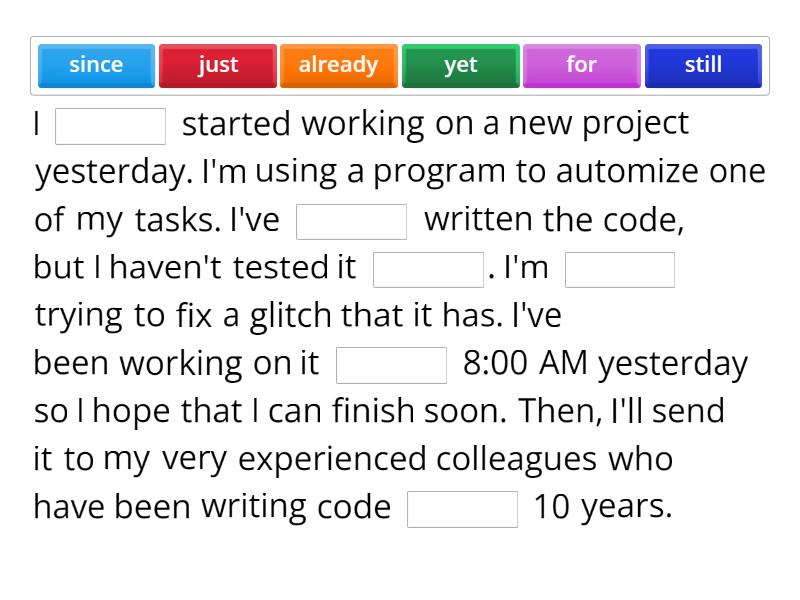Pick the dark blue "still" word tile
Screen dimensions: 800x600
pyautogui.click(x=702, y=65)
